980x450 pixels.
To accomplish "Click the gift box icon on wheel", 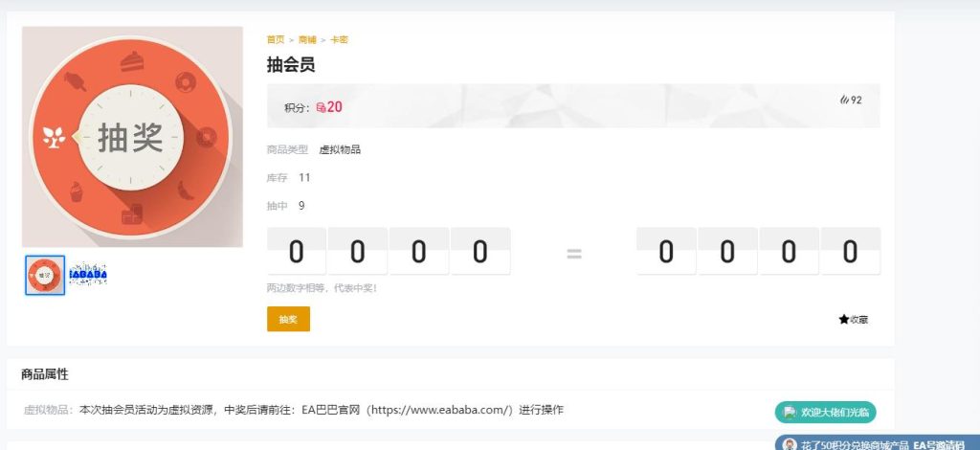I will tap(132, 214).
